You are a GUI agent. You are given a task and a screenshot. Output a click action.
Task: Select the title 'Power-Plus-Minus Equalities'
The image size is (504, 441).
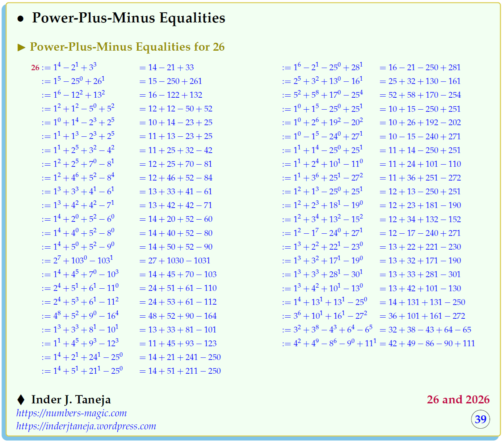[129, 18]
